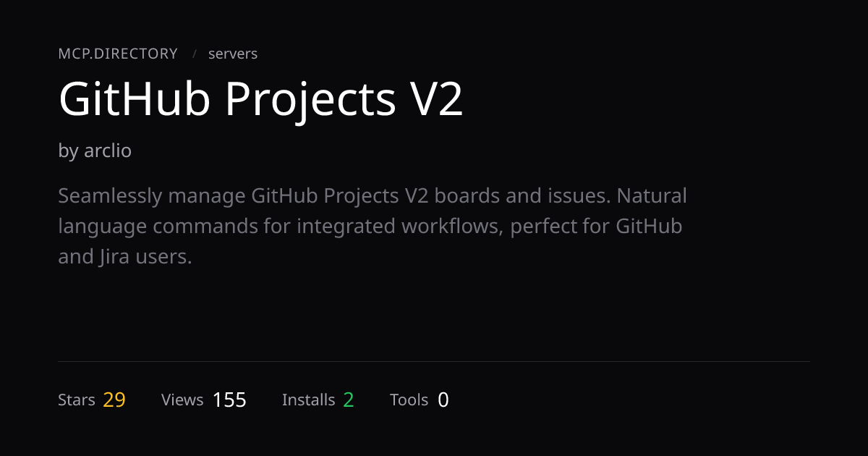Click the views count 155

(x=229, y=400)
